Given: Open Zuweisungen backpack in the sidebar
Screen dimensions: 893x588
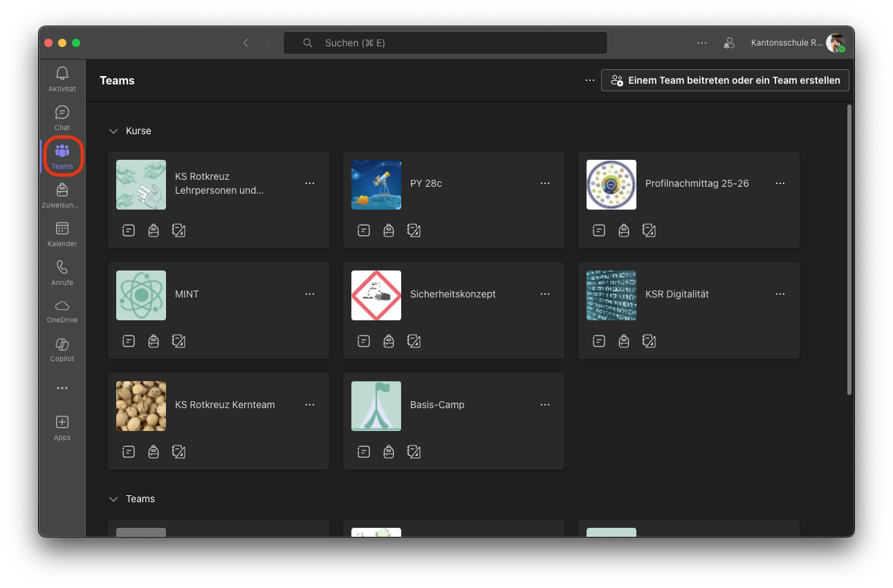Looking at the screenshot, I should 62,195.
